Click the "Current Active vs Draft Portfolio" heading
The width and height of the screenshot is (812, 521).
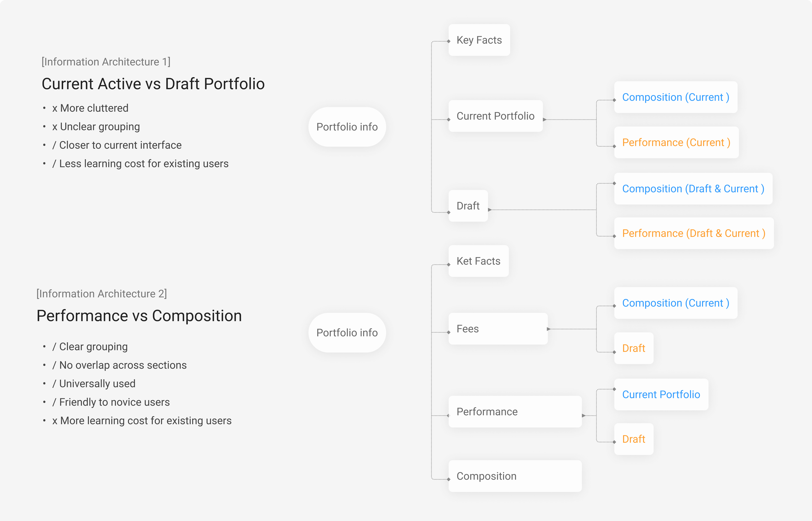153,84
